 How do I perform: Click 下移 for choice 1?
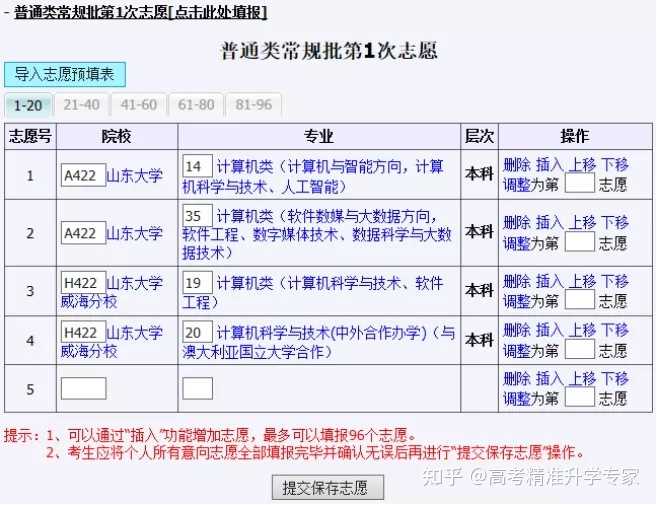[x=615, y=165]
